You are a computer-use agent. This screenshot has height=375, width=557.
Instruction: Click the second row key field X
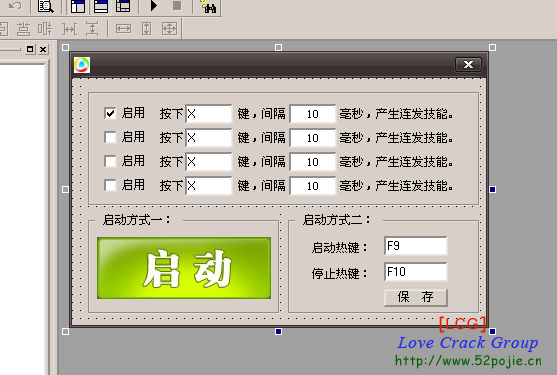point(209,138)
